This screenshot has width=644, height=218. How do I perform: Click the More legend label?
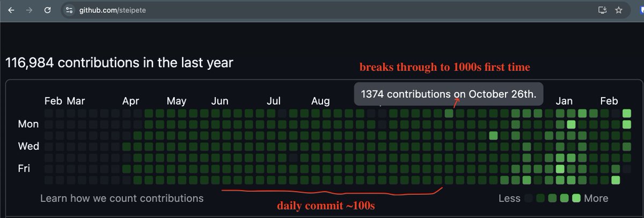click(596, 198)
